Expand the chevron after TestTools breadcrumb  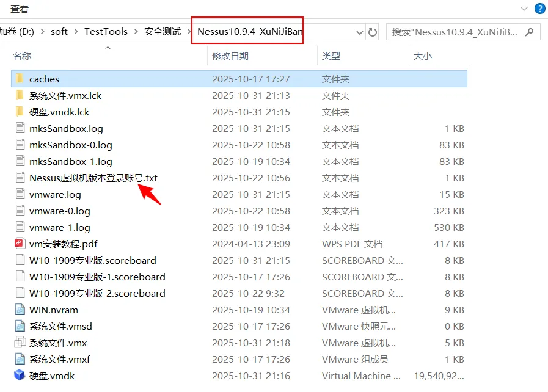point(136,32)
